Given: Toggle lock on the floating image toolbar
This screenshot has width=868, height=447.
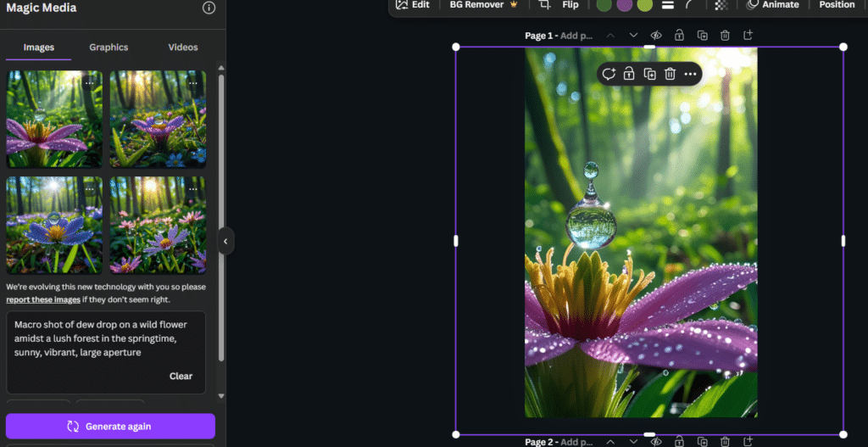Looking at the screenshot, I should [629, 74].
